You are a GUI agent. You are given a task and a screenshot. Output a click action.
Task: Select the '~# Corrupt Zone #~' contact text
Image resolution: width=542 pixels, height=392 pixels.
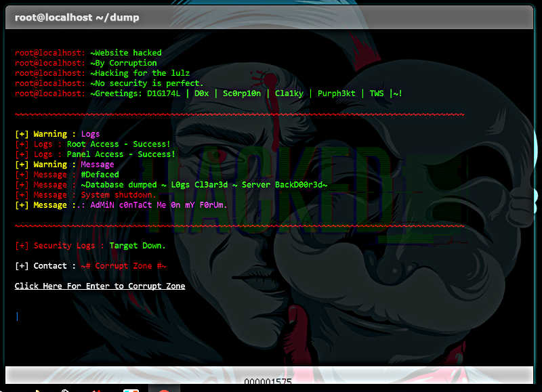(123, 266)
